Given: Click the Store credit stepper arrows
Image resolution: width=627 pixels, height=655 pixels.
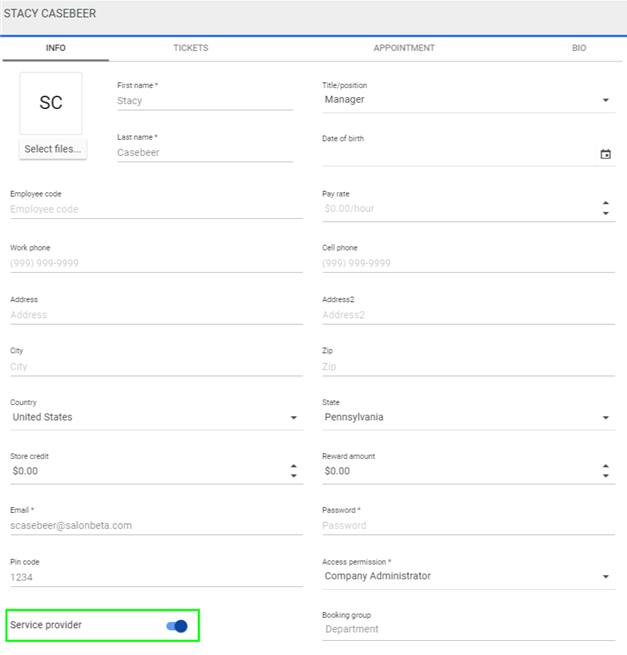Looking at the screenshot, I should click(x=293, y=470).
